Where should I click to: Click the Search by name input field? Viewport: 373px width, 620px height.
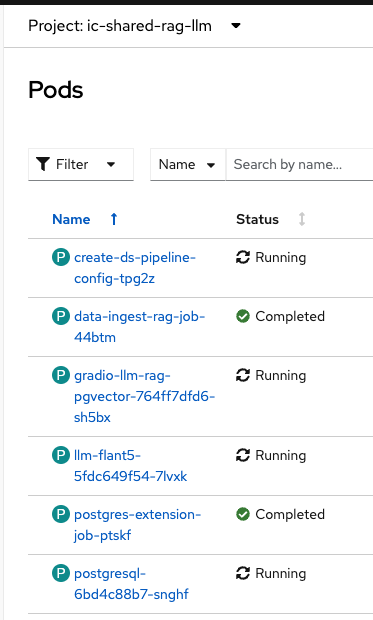click(x=299, y=164)
